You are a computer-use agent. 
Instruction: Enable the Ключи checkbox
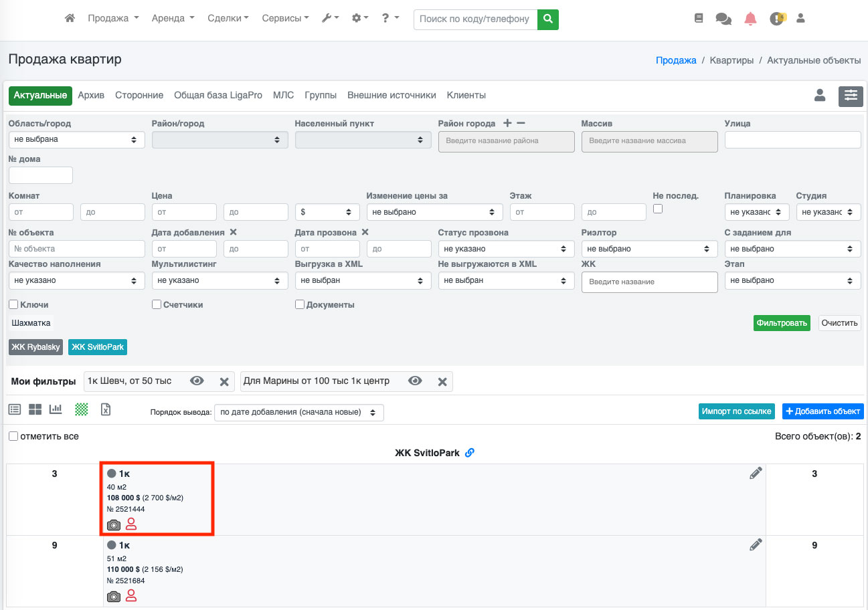[x=13, y=305]
